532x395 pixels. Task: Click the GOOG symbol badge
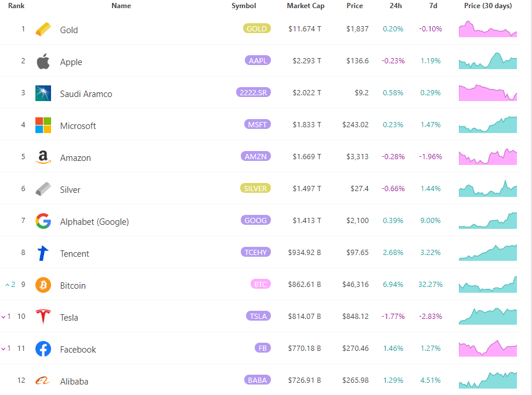(256, 220)
